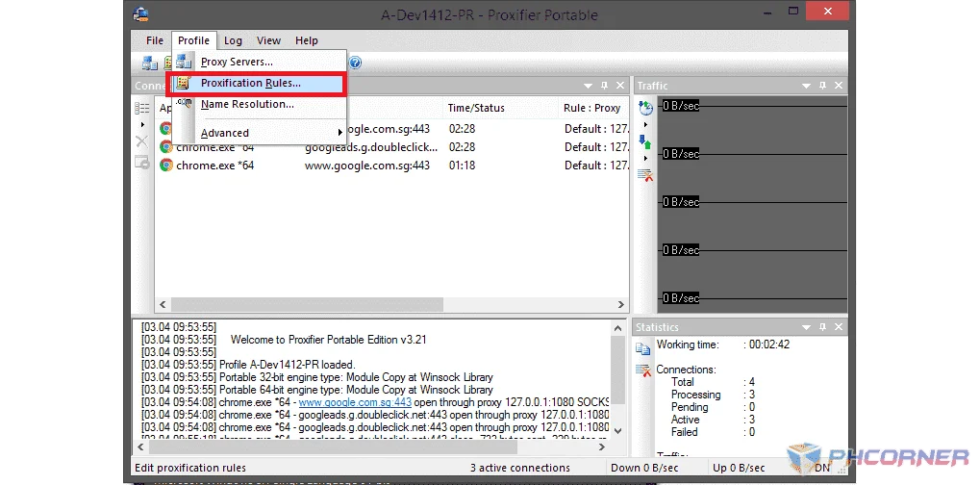Click 'Profile A-Dev1412-PR loaded.' log line

click(287, 365)
